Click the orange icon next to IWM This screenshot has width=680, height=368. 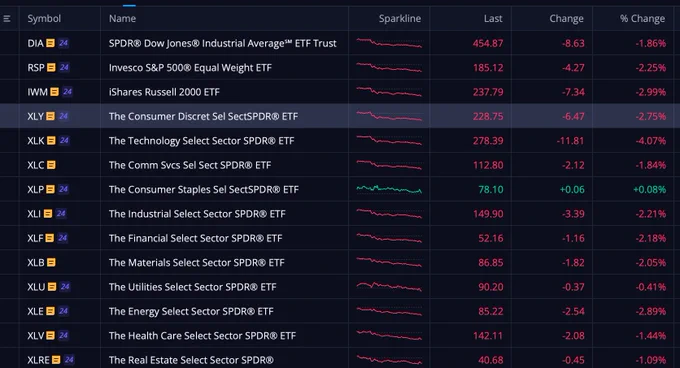(54, 91)
